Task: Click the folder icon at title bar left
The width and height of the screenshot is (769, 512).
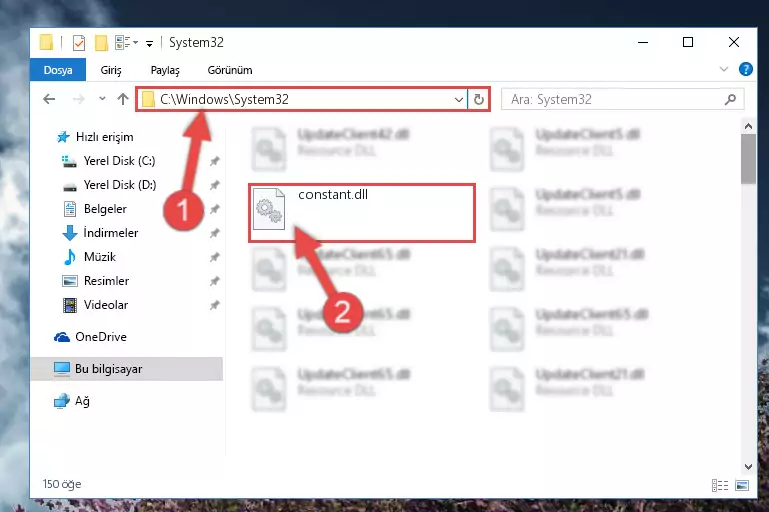Action: 46,42
